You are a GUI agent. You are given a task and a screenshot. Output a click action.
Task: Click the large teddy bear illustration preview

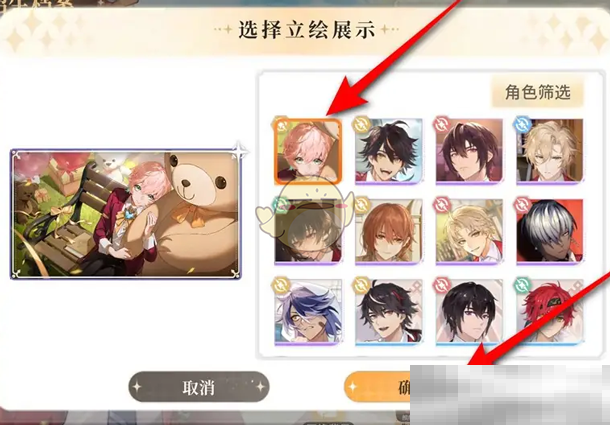click(x=126, y=214)
